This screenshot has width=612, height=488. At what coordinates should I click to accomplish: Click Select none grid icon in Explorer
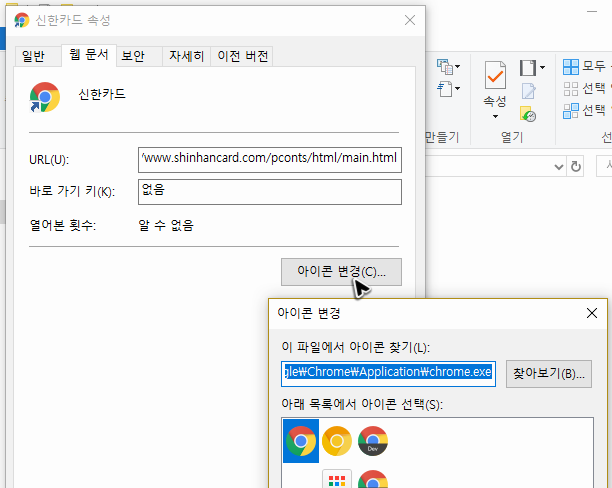[x=571, y=89]
